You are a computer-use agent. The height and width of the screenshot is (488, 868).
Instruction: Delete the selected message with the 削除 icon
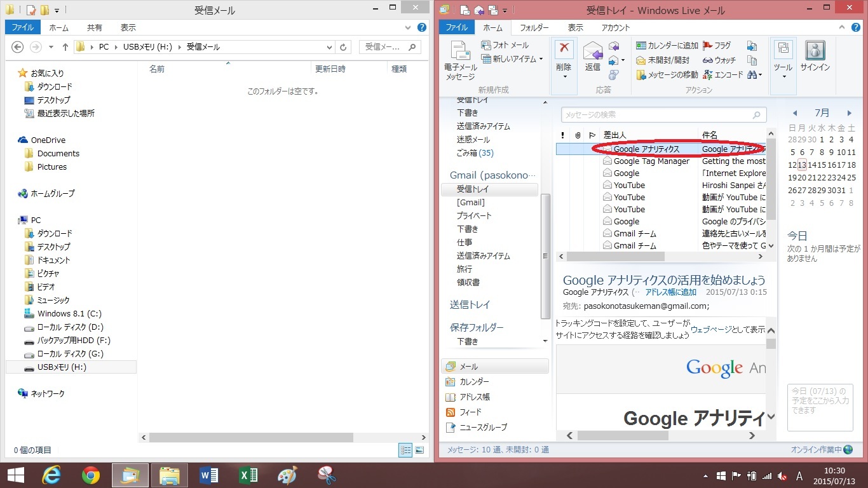point(564,50)
